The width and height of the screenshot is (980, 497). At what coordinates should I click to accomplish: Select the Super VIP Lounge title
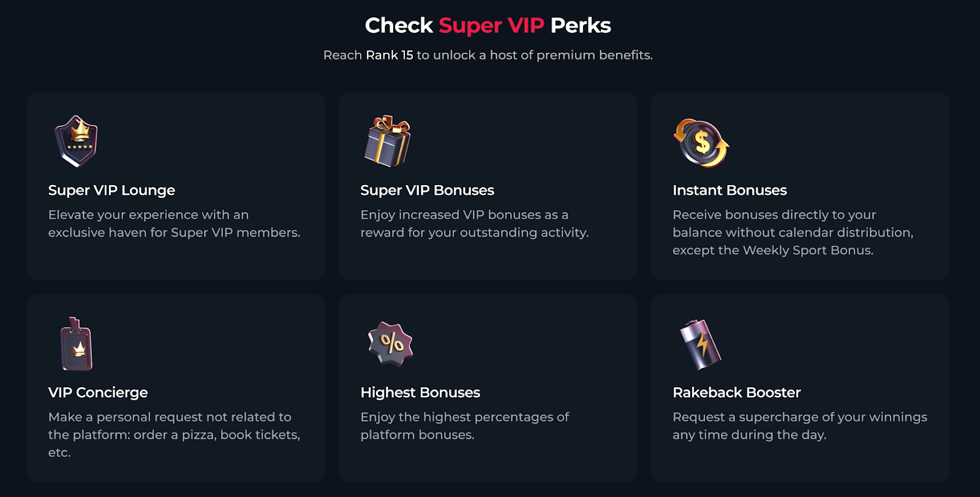pos(111,191)
